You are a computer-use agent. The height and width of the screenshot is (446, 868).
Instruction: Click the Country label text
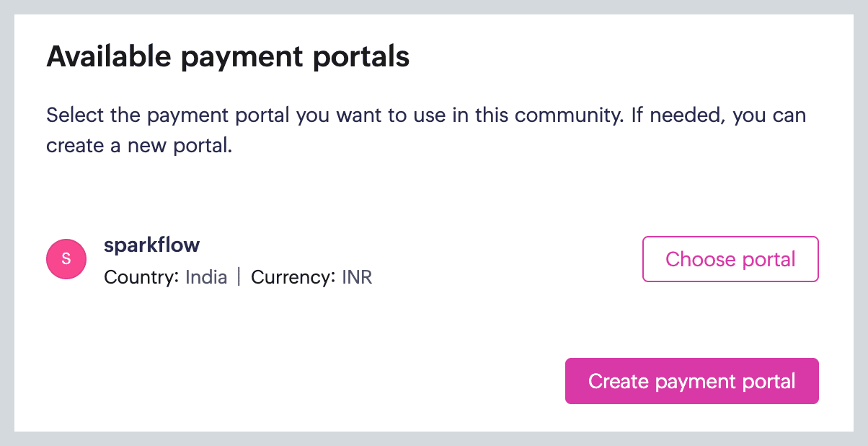[141, 277]
